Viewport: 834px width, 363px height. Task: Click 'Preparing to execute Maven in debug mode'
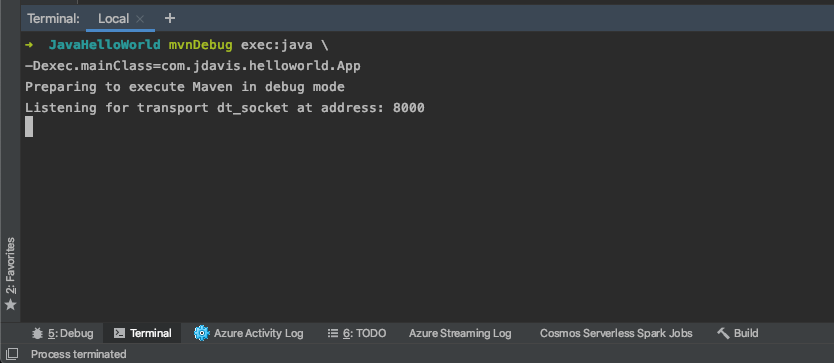(x=185, y=87)
